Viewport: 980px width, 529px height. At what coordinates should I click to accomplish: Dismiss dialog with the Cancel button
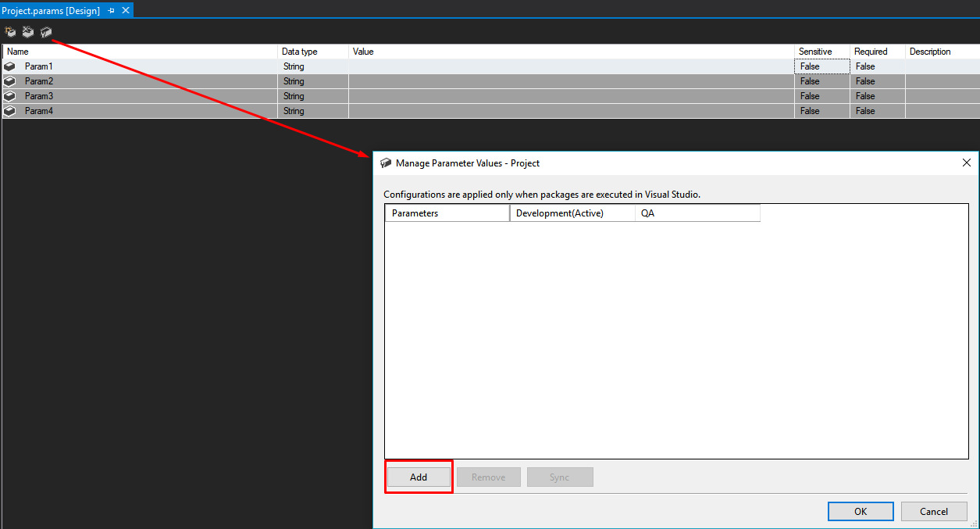934,512
